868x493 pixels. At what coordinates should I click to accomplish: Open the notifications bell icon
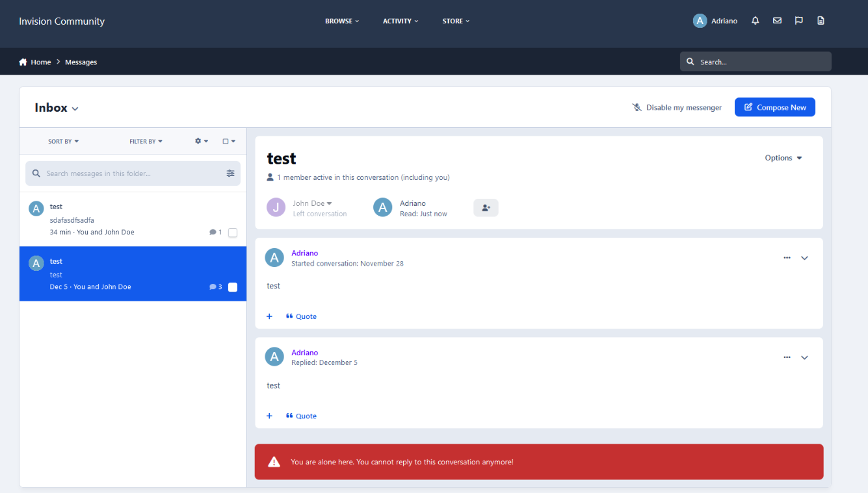[755, 21]
